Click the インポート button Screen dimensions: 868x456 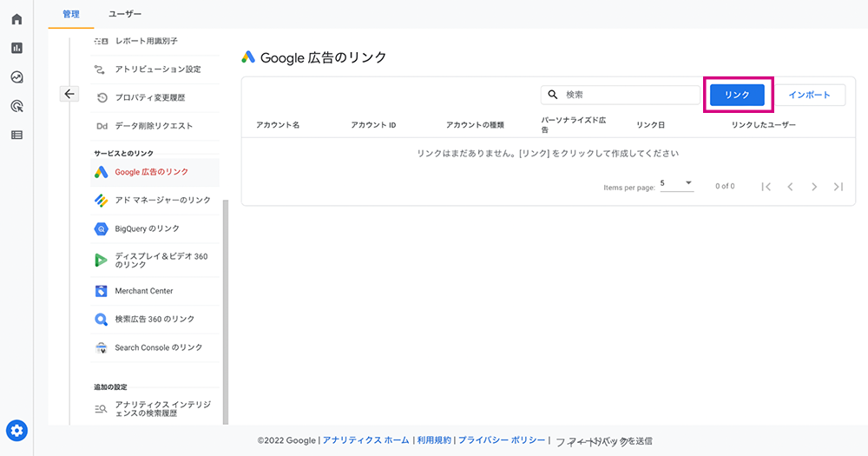809,95
